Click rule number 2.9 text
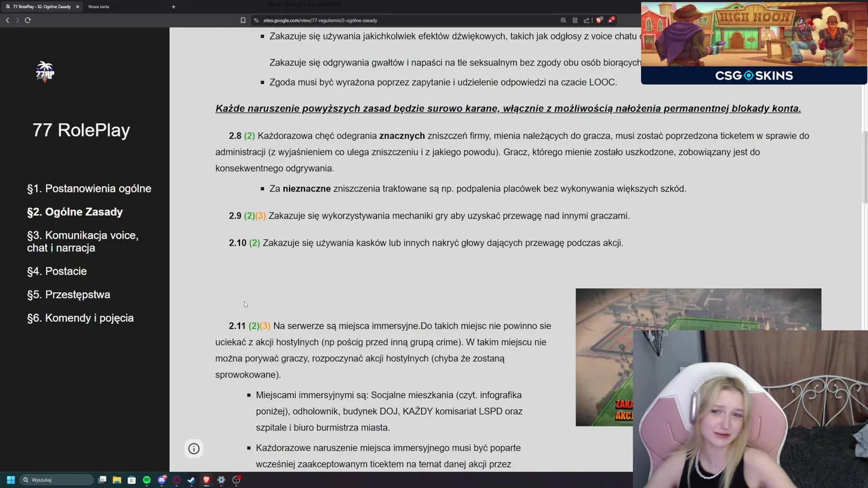 coord(235,216)
